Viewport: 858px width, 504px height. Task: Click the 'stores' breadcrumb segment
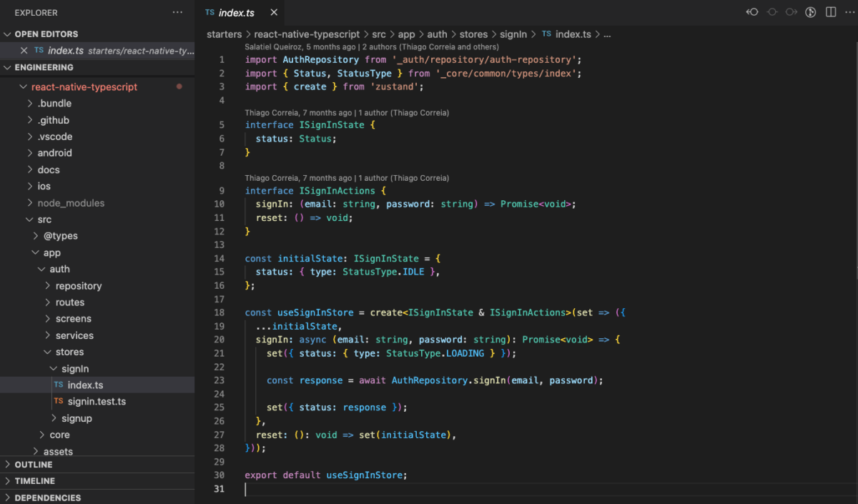coord(473,34)
